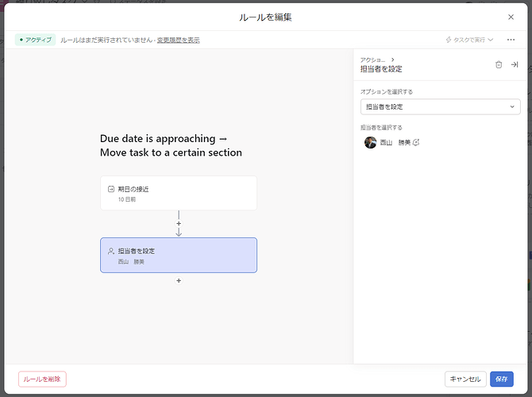Open the 担当者を設定 option dropdown
The image size is (532, 397).
(440, 107)
